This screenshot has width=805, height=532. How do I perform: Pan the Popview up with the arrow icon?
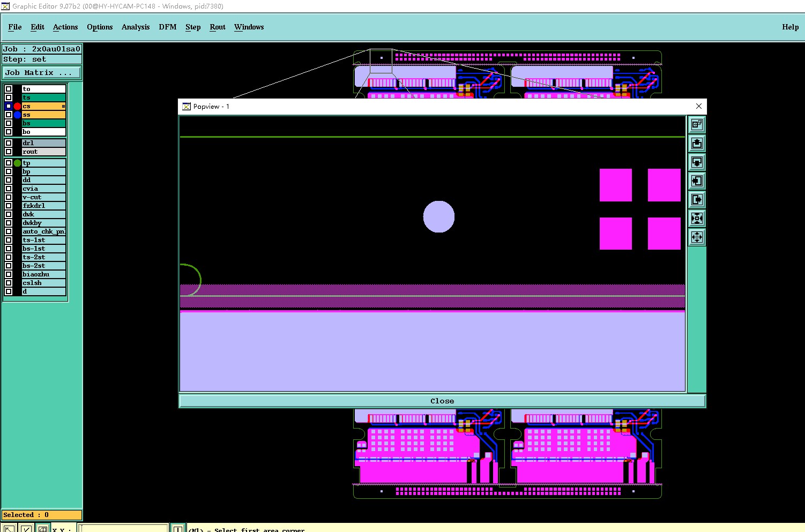(x=697, y=143)
